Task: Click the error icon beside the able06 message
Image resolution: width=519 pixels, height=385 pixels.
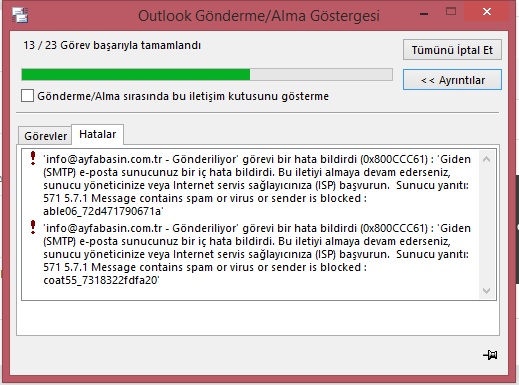Action: pyautogui.click(x=33, y=158)
